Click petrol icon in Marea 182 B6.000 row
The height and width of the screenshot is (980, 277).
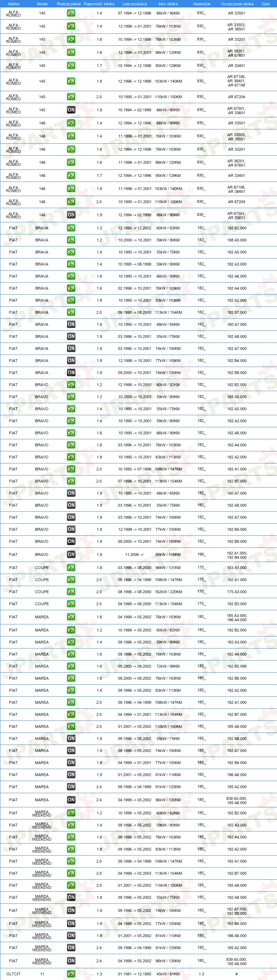tap(71, 678)
